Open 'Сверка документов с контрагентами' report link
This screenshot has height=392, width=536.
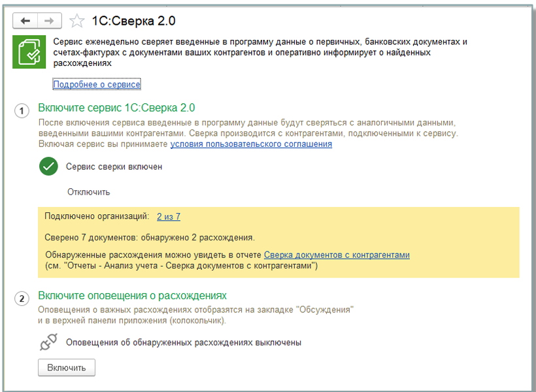pyautogui.click(x=337, y=255)
